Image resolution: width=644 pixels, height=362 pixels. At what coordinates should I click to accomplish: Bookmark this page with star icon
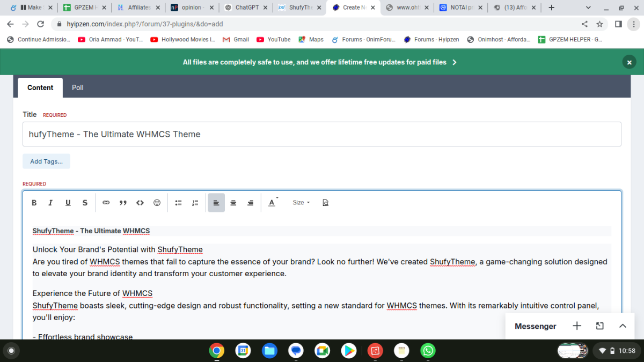pos(600,24)
